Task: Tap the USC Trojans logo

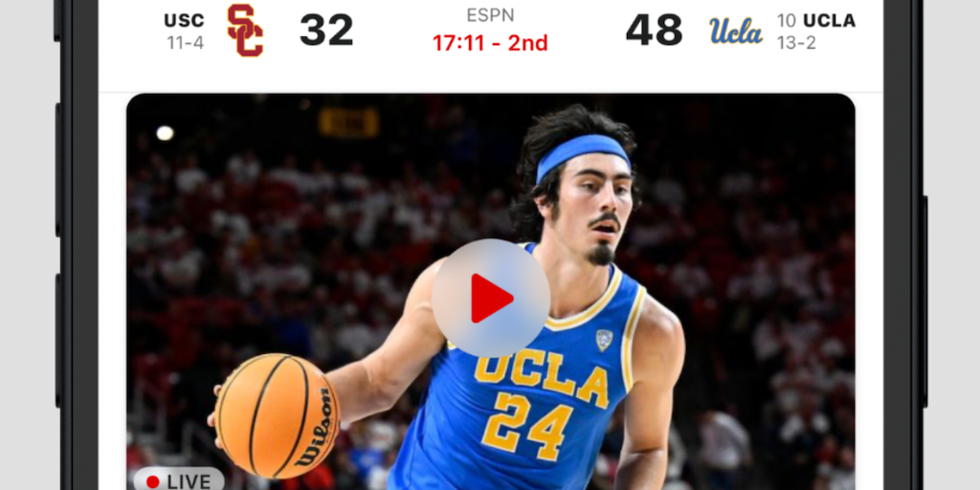Action: (x=245, y=30)
